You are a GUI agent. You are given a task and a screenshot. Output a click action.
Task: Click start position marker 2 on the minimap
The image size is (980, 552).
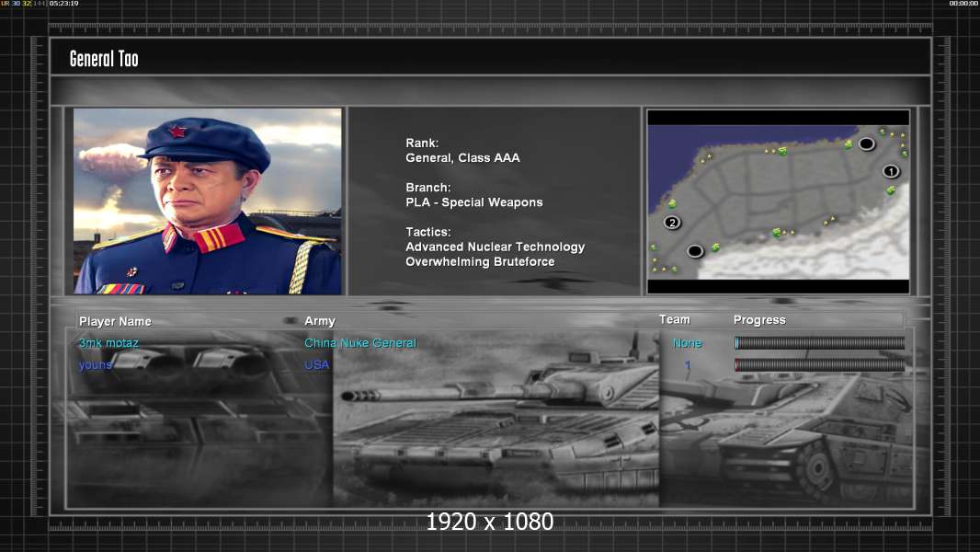pyautogui.click(x=672, y=222)
